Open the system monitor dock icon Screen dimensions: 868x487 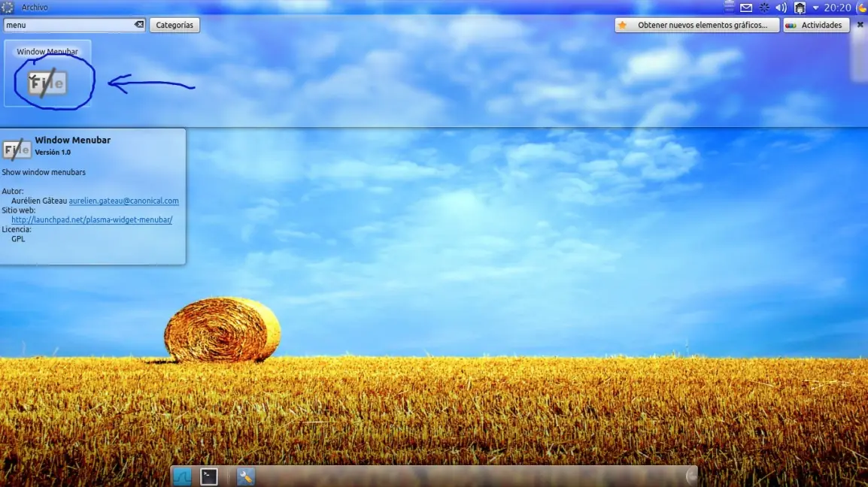(x=182, y=476)
